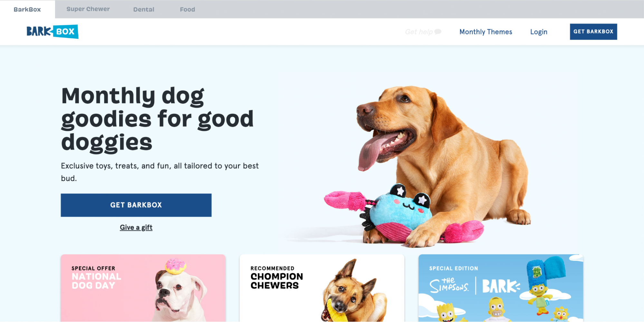The height and width of the screenshot is (322, 644).
Task: Click the large GET BARKBOX hero button
Action: click(x=136, y=205)
